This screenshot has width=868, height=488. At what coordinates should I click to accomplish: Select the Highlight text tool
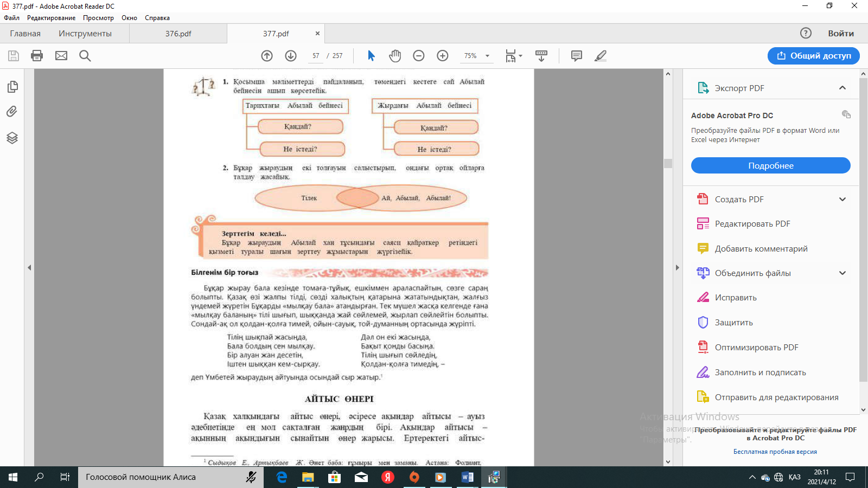point(601,56)
